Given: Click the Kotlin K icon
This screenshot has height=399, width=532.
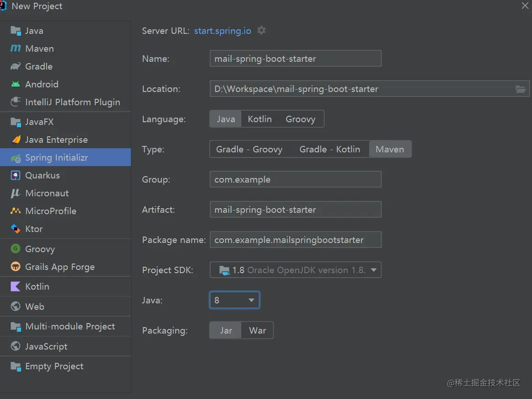Looking at the screenshot, I should click(16, 286).
